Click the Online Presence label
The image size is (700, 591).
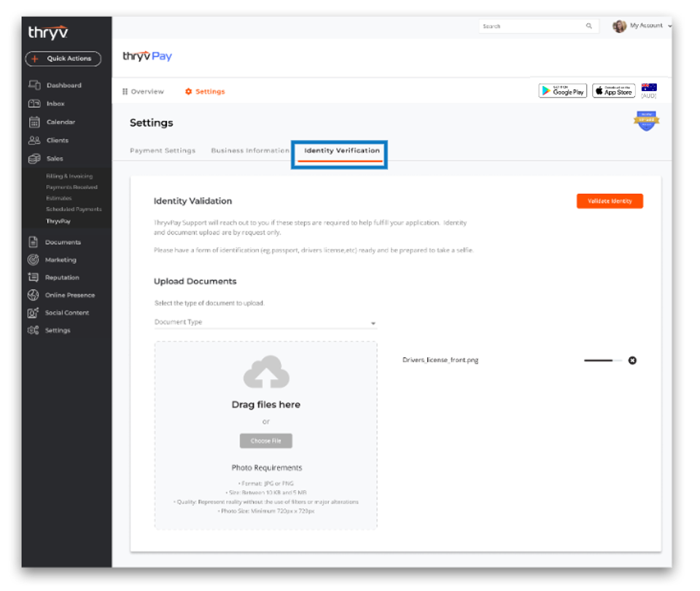(70, 295)
